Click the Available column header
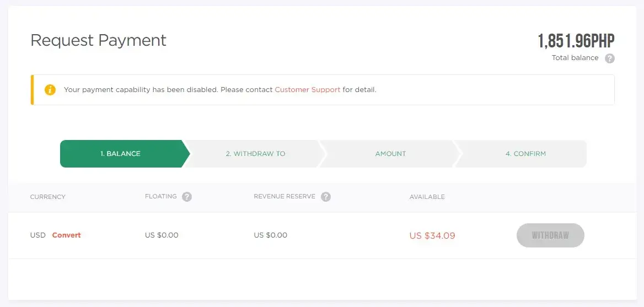Screen dimensions: 644x307 click(427, 197)
